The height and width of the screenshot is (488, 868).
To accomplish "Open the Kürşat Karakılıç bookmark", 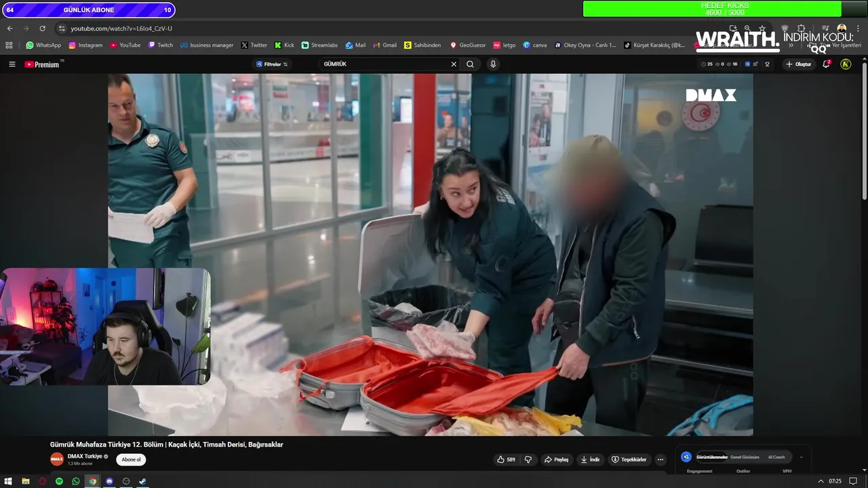I will (x=654, y=45).
